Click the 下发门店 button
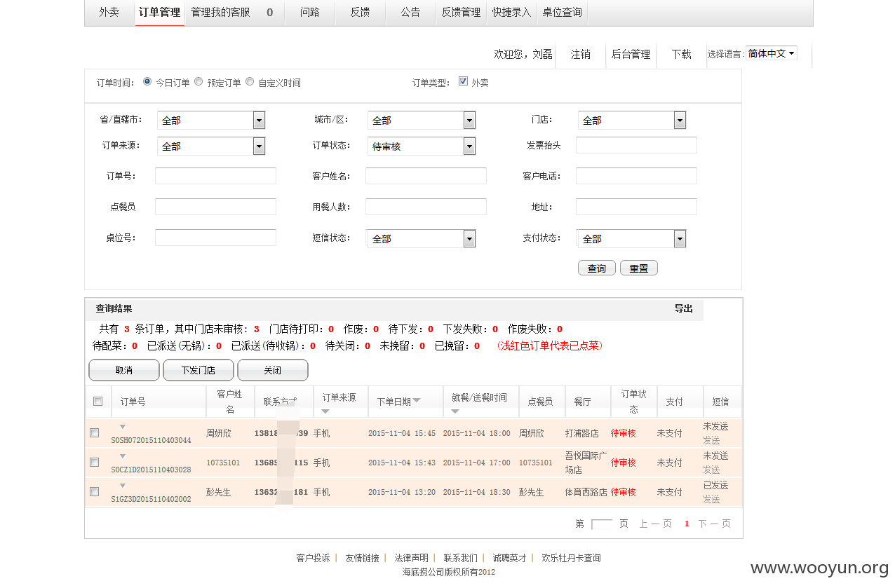The width and height of the screenshot is (895, 588). (198, 370)
